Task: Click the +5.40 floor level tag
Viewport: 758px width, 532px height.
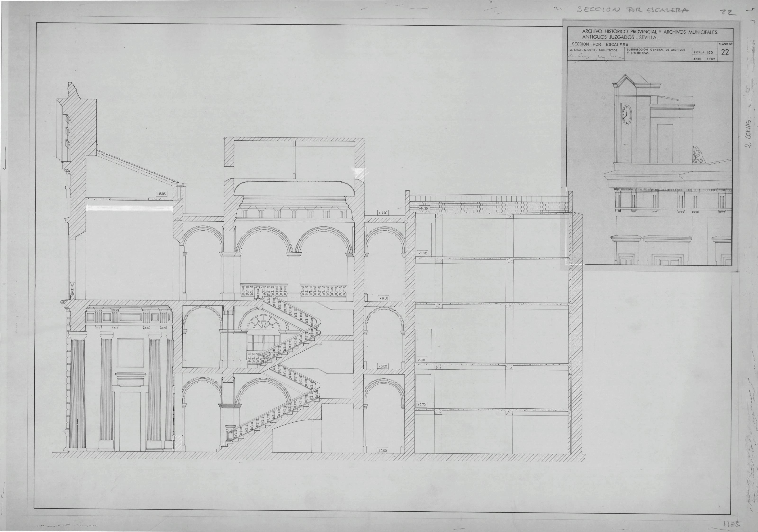Action: click(x=421, y=360)
